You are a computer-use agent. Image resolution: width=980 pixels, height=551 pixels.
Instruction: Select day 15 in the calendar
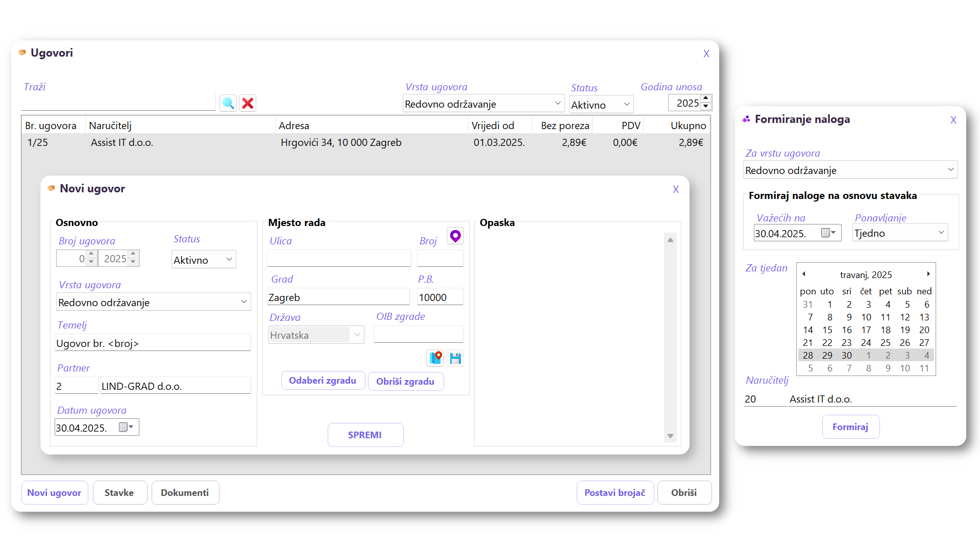pos(827,330)
